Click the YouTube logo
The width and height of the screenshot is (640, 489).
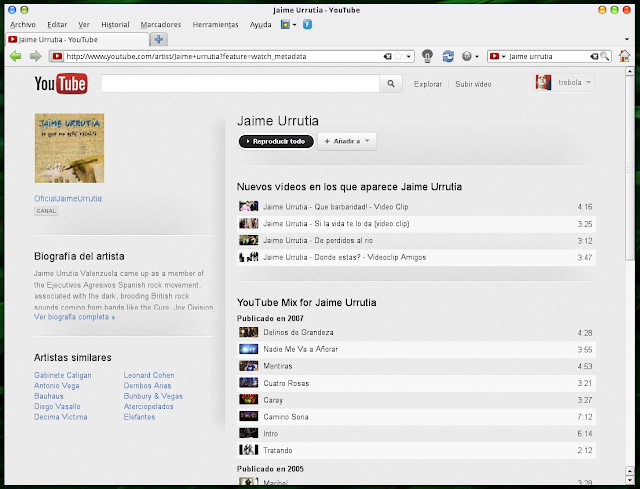tap(61, 84)
